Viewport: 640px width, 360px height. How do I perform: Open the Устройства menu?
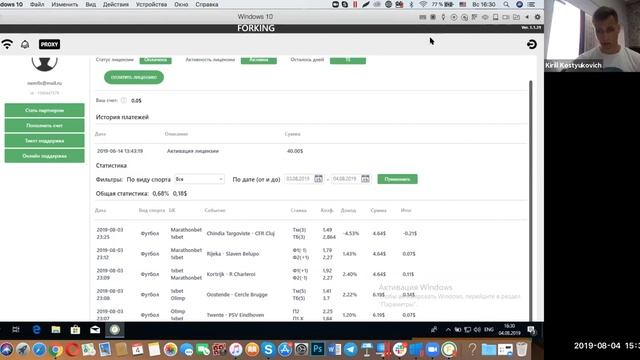pyautogui.click(x=151, y=4)
